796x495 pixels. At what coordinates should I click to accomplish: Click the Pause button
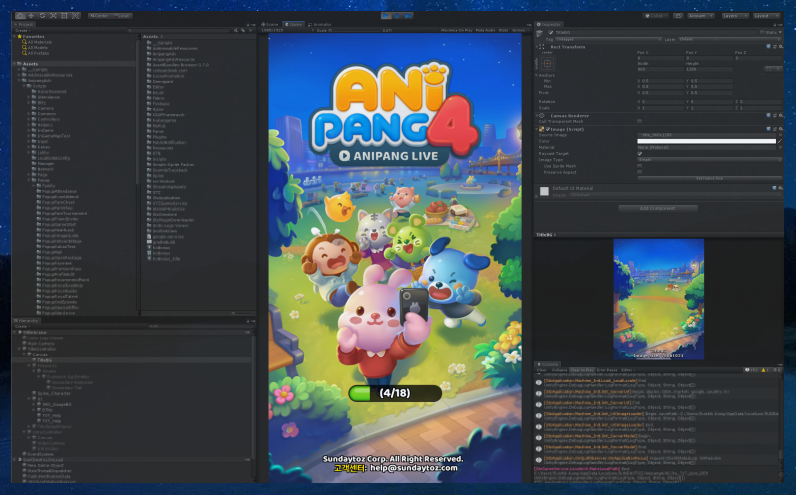(397, 16)
